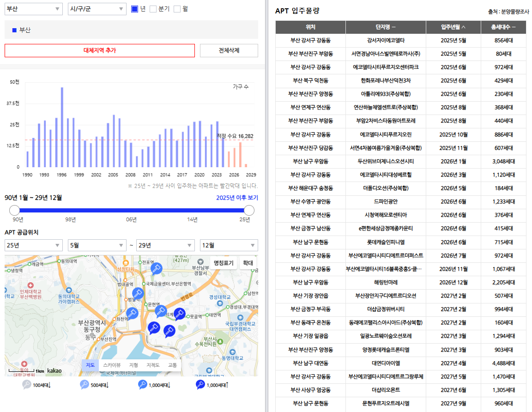Sort the table by 총세대수 column
This screenshot has height=412, width=532.
503,27
